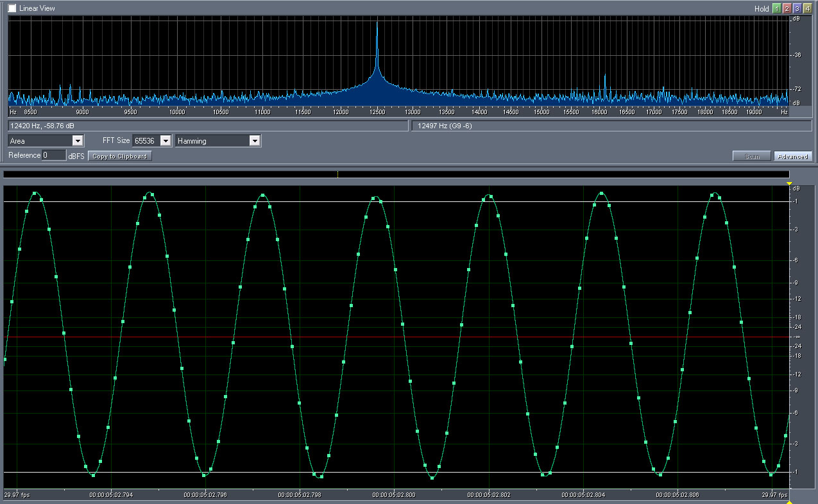The width and height of the screenshot is (818, 504).
Task: Click the yellow marker above the dB scale
Action: pyautogui.click(x=790, y=183)
